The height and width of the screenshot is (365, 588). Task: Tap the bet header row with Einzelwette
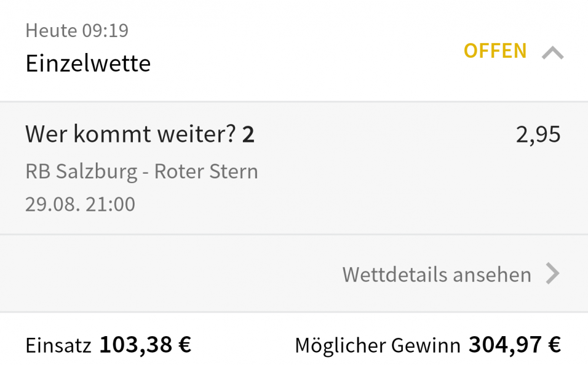tap(294, 51)
